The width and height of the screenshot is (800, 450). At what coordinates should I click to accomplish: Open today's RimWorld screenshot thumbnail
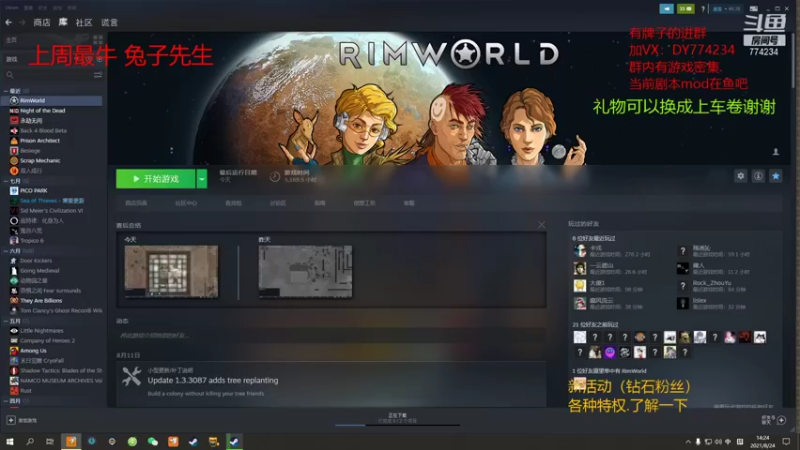click(x=171, y=271)
